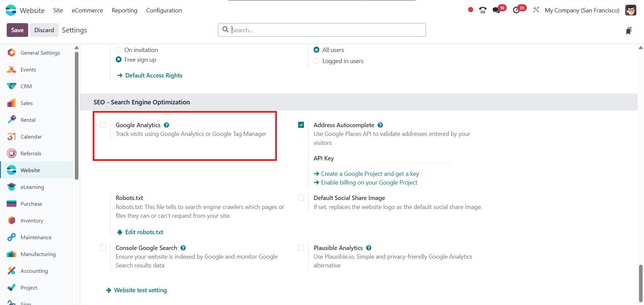Open Plausible Analytics help icon
This screenshot has width=644, height=305.
[369, 248]
